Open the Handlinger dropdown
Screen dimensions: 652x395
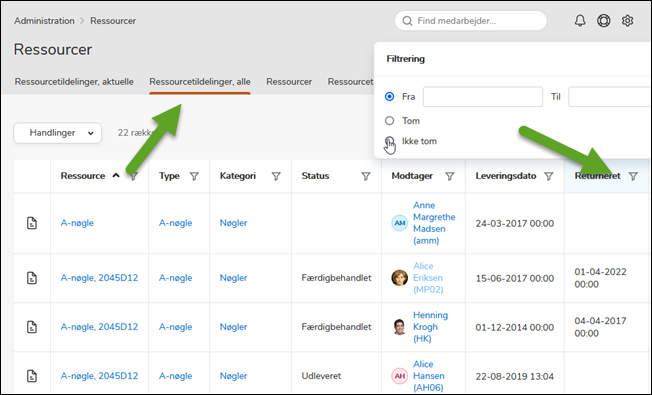58,133
